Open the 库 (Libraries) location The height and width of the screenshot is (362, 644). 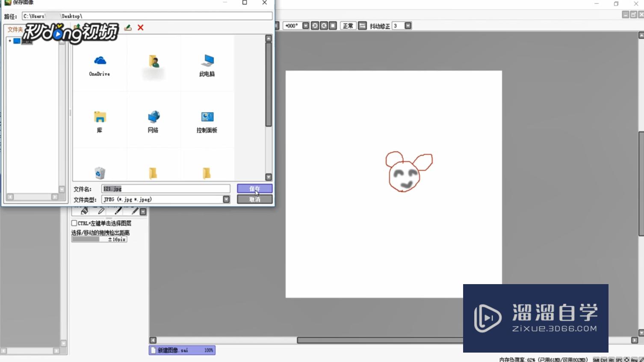(x=100, y=122)
